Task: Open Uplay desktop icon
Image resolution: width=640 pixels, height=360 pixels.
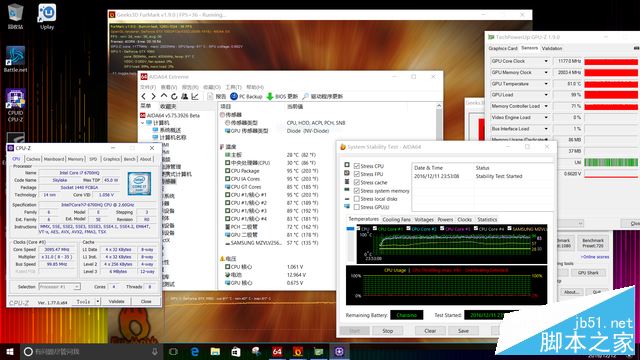Action: 47,16
